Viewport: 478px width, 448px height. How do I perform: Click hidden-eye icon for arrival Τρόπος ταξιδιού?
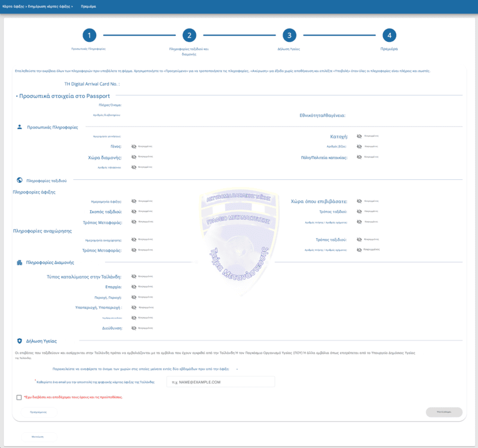click(x=359, y=211)
